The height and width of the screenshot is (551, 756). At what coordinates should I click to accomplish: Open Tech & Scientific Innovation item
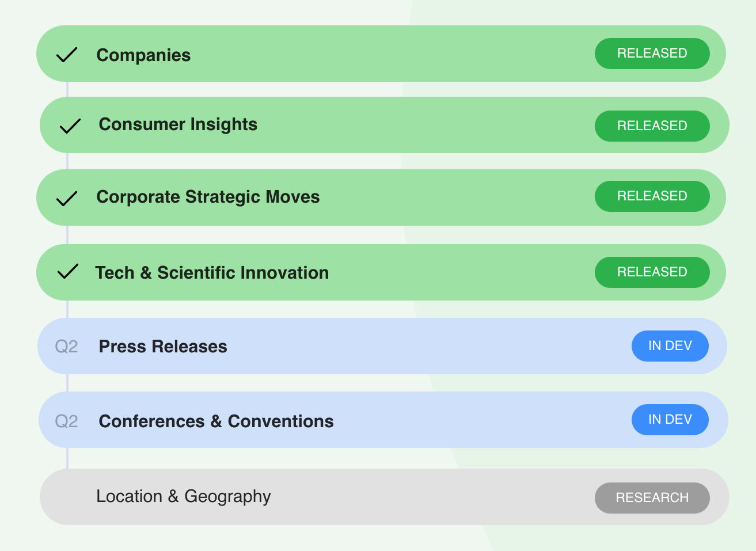[381, 272]
